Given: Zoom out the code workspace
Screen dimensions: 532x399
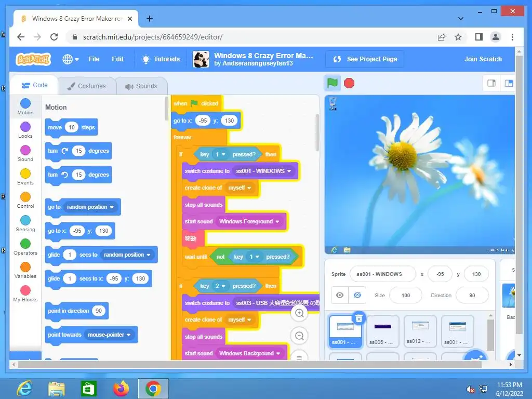Looking at the screenshot, I should 299,336.
